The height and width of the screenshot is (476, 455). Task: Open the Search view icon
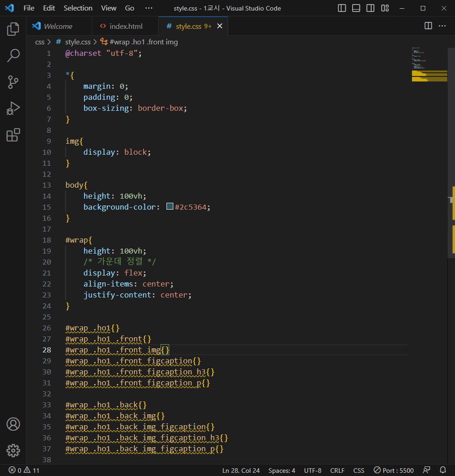coord(13,56)
